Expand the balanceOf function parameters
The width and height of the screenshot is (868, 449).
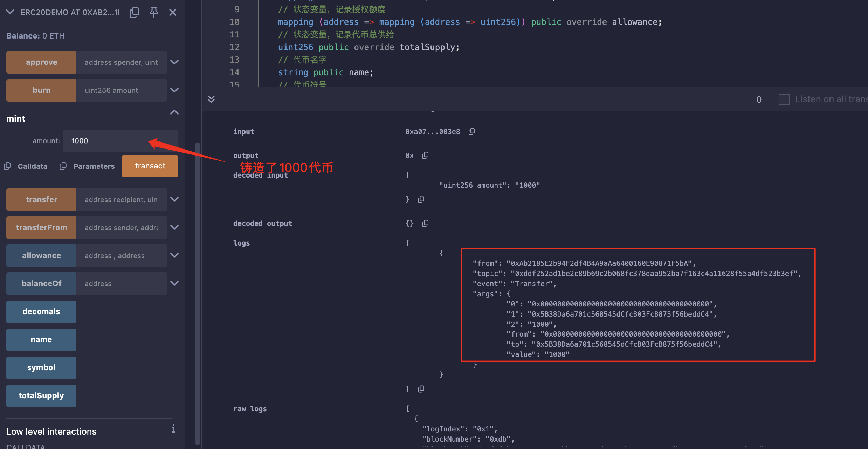(174, 284)
